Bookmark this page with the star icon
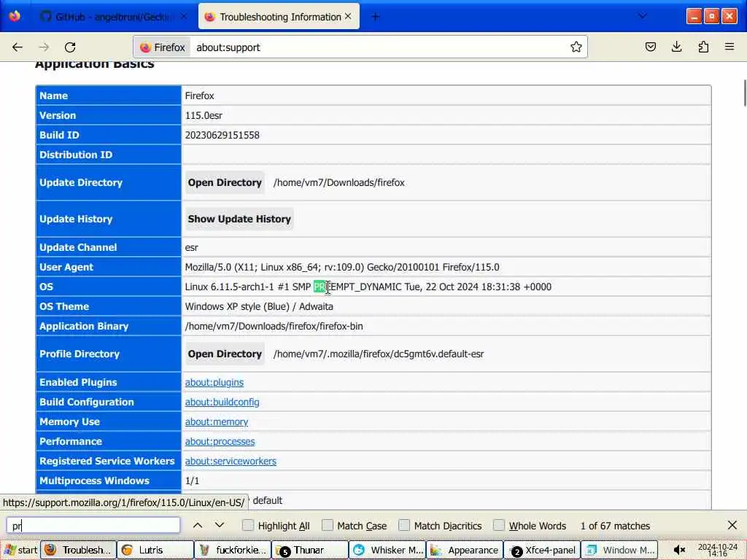This screenshot has width=747, height=560. [x=576, y=47]
